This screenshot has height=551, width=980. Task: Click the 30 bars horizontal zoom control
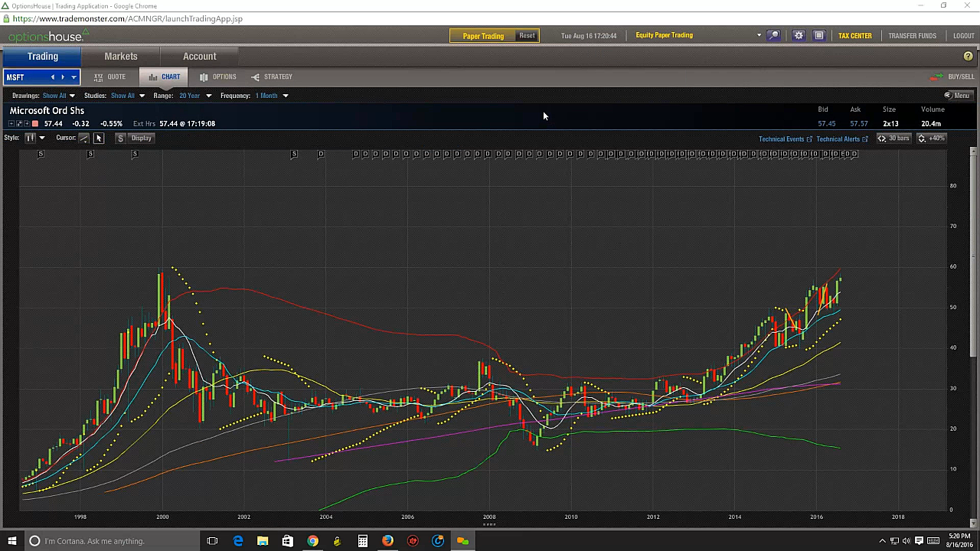[x=893, y=139]
